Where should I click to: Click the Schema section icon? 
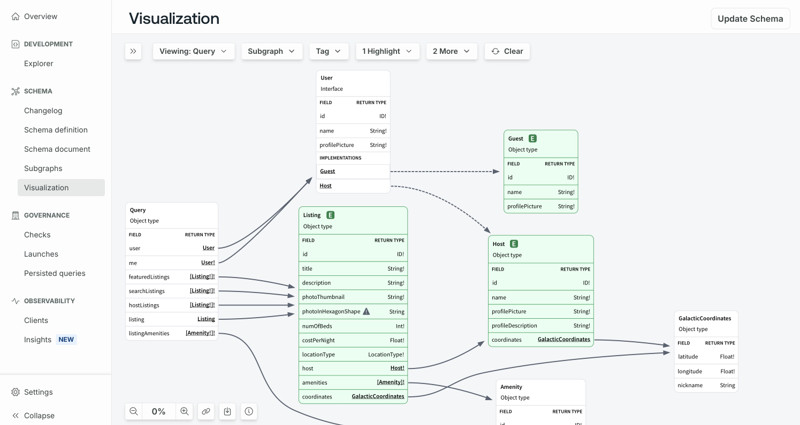click(x=15, y=91)
